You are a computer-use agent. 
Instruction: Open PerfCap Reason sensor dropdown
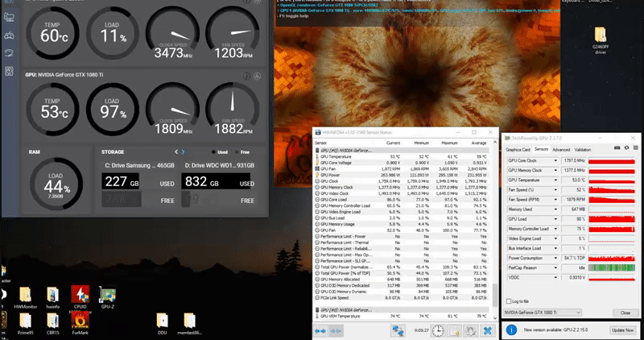[x=555, y=267]
